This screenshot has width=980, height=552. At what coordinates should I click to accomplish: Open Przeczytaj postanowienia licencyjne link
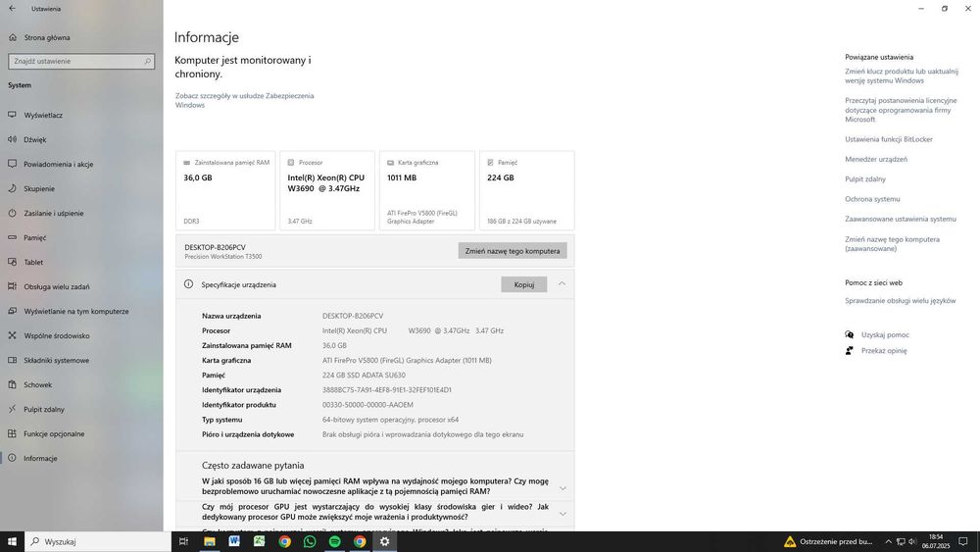click(x=901, y=110)
